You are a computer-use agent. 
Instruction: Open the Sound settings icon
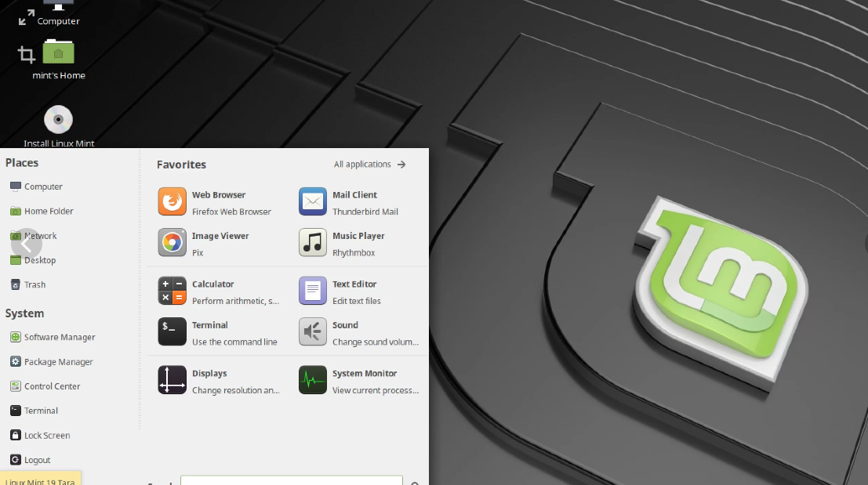313,331
